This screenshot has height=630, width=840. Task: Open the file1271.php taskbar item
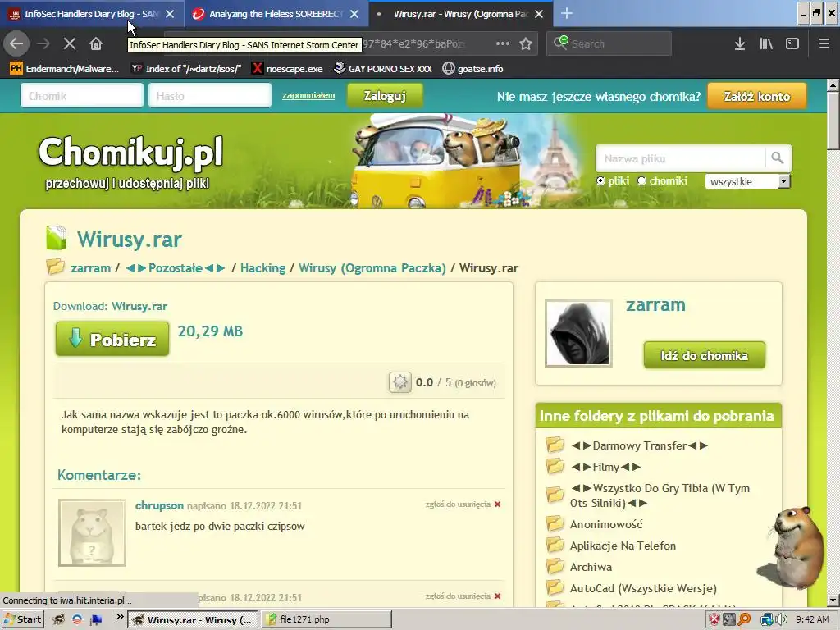326,619
